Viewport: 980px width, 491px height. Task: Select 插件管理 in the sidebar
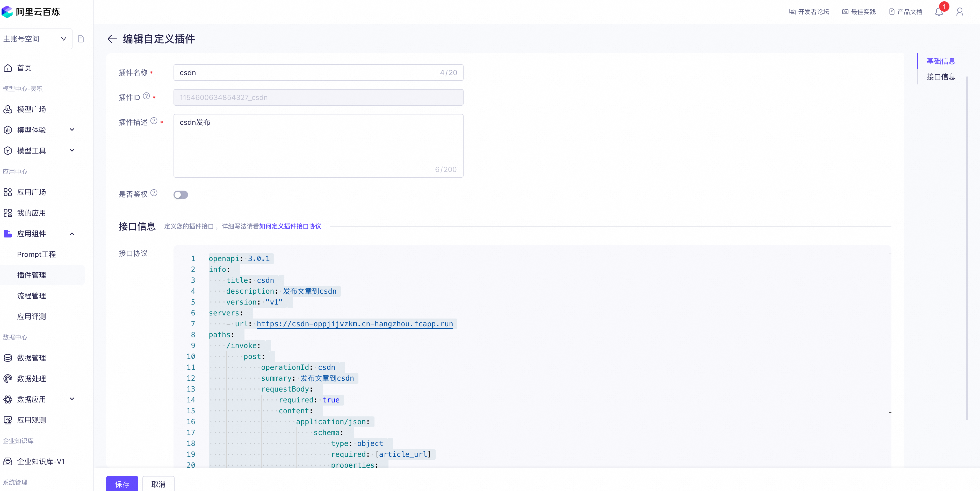tap(32, 275)
